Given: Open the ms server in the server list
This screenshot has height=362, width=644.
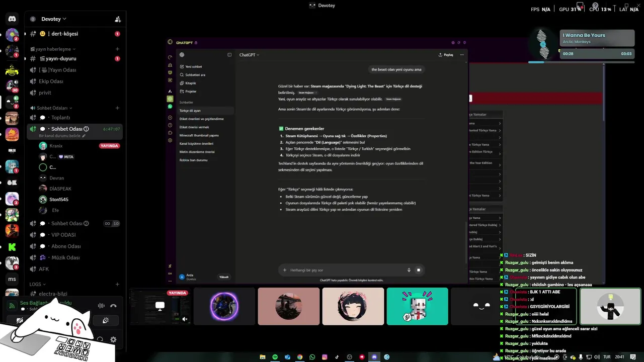Looking at the screenshot, I should pyautogui.click(x=12, y=279).
